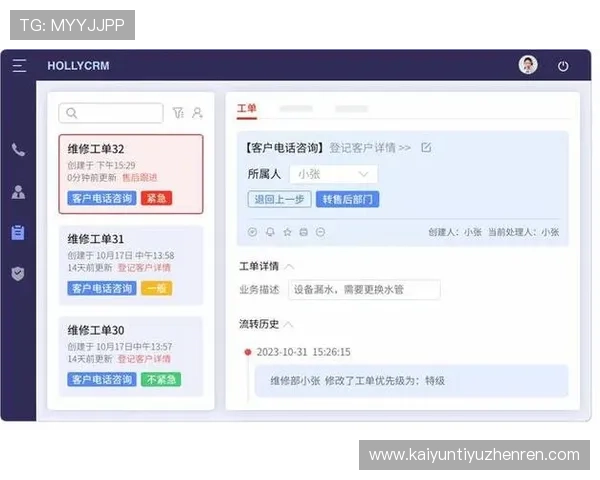Click 登记客户详情 >> link in ticket header
The height and width of the screenshot is (480, 600).
tap(370, 148)
